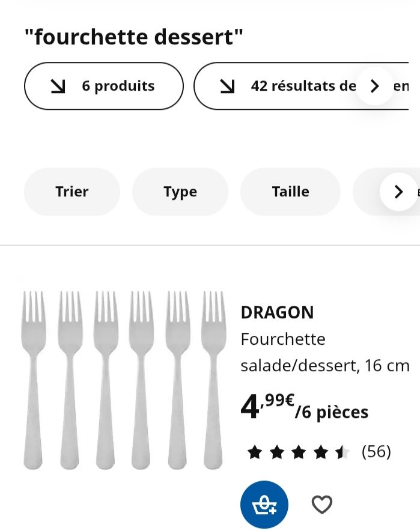Viewport: 420px width, 531px height.
Task: Open the Trier sort options
Action: 72,192
